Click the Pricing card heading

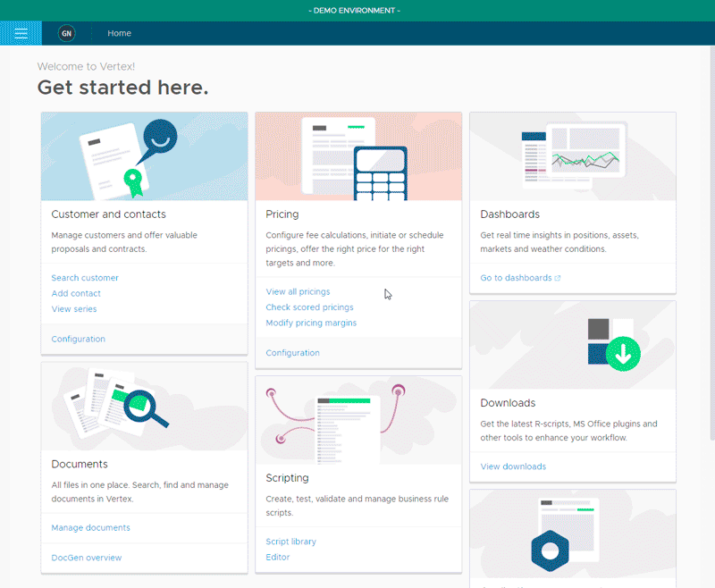pyautogui.click(x=282, y=214)
